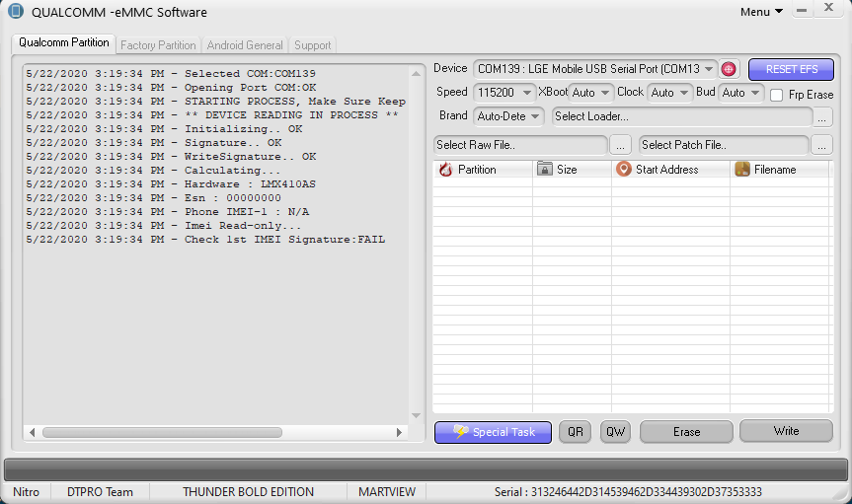Click log scroll up arrow

[x=417, y=73]
